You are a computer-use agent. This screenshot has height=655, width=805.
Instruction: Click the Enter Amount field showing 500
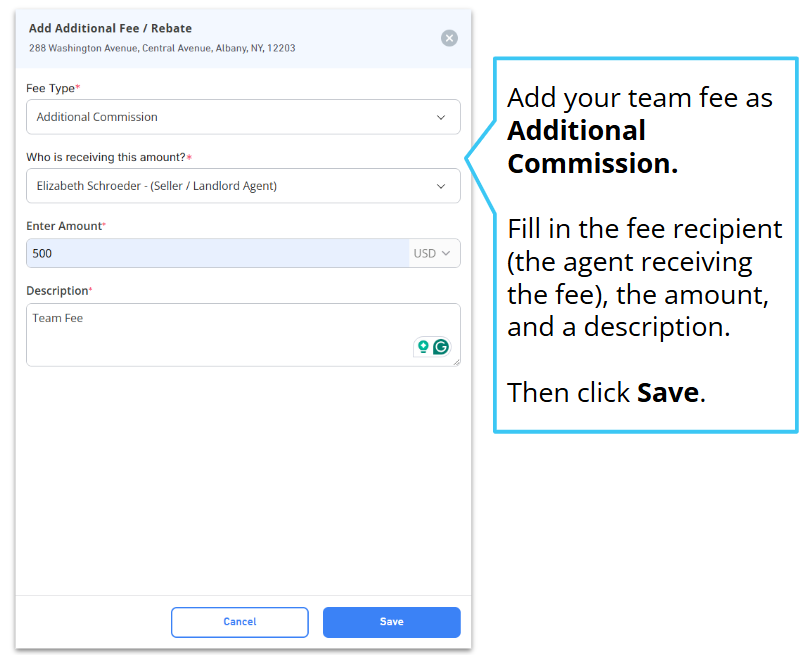tap(218, 253)
